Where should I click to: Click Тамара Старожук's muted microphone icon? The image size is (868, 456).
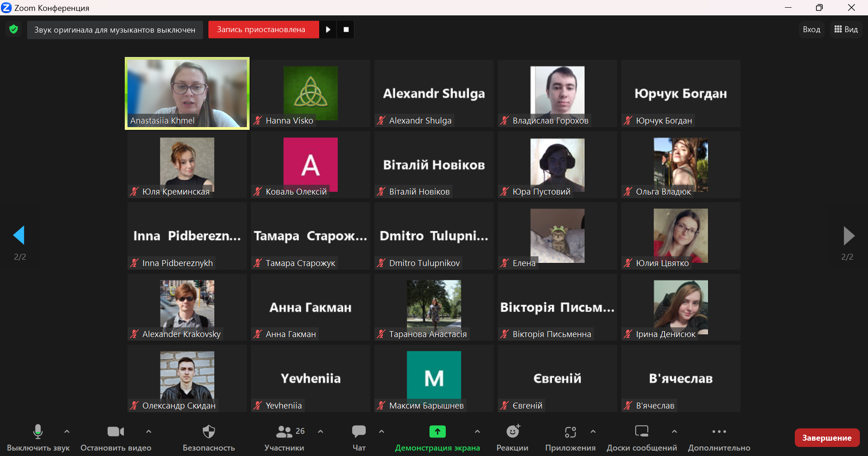[x=258, y=263]
